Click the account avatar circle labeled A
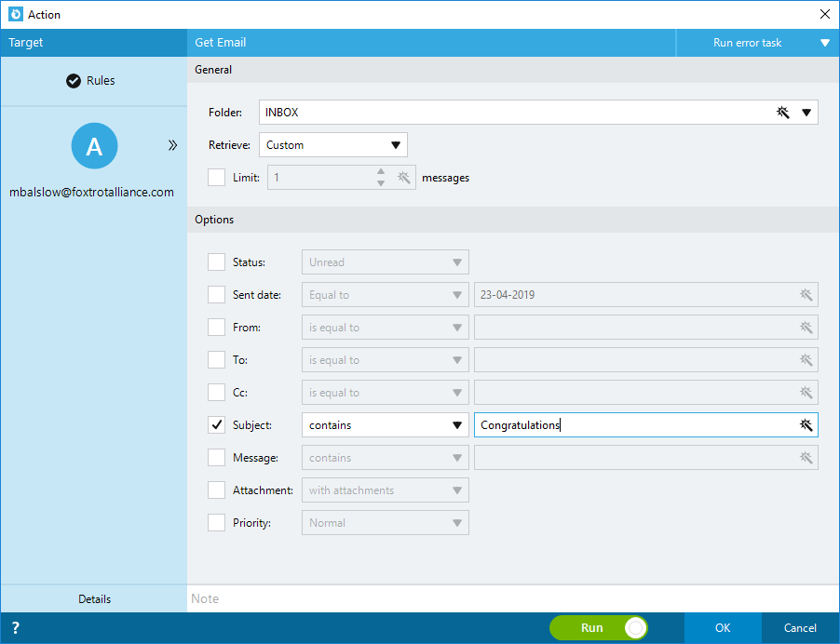Screen dimensions: 840x644 pyautogui.click(x=94, y=145)
